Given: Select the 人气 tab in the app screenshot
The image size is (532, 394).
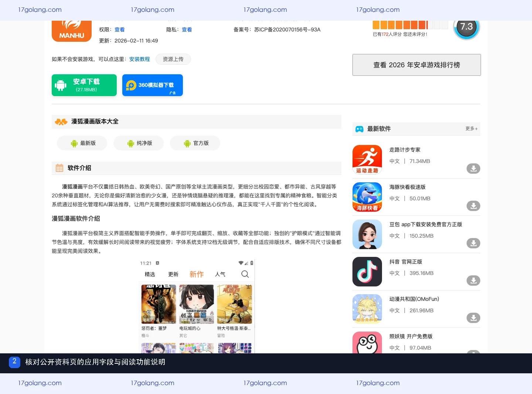Looking at the screenshot, I should 220,274.
